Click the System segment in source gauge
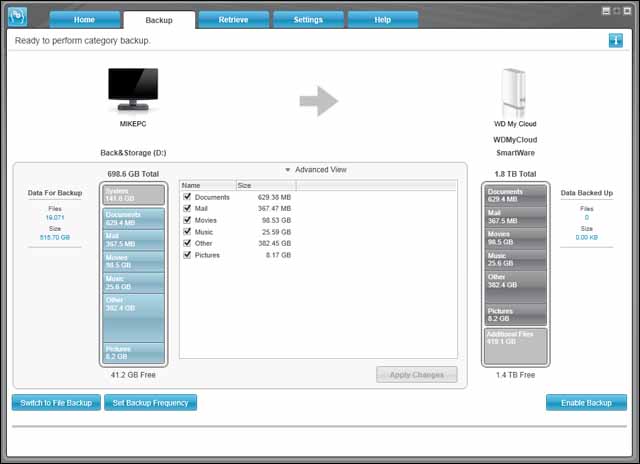 point(133,195)
